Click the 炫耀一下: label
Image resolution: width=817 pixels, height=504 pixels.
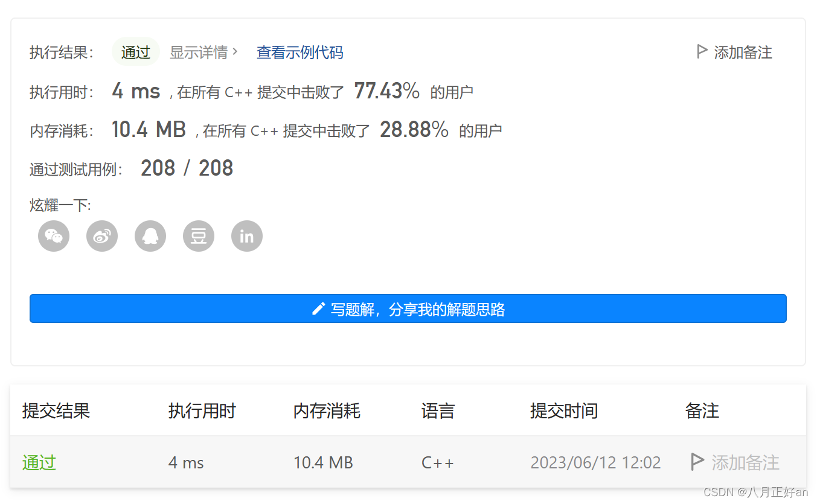(x=60, y=205)
